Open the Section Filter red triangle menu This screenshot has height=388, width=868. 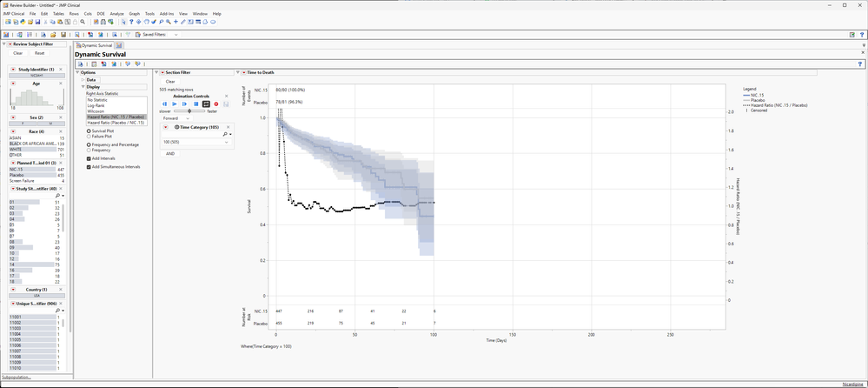click(162, 72)
